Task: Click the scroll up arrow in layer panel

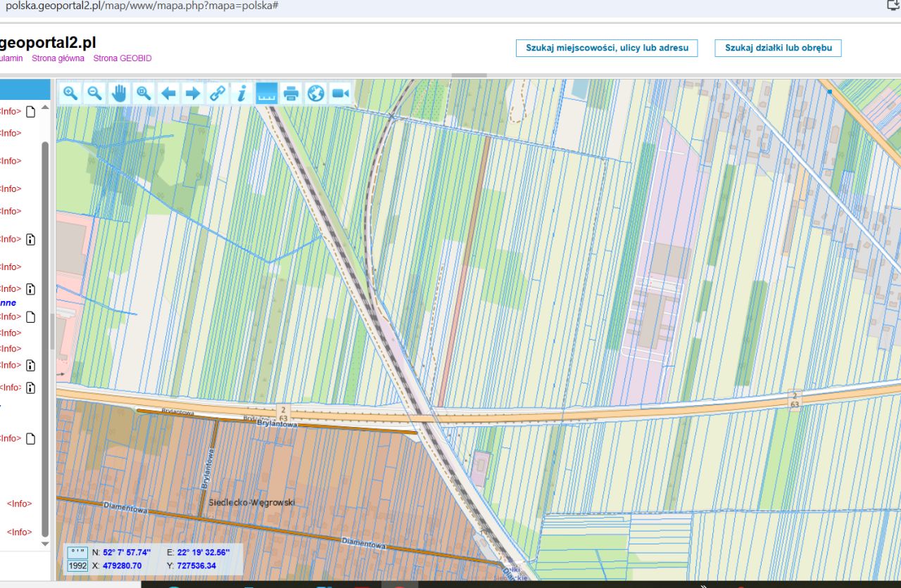Action: tap(45, 108)
